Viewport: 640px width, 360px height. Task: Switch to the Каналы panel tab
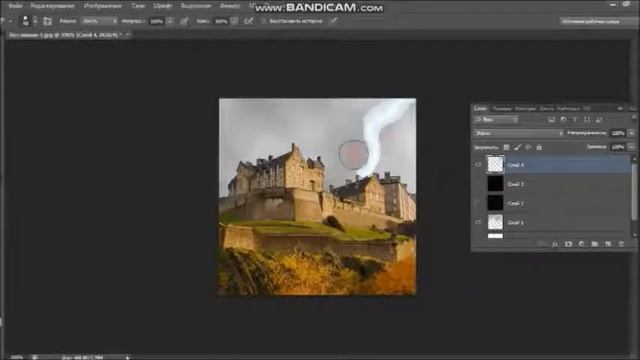pyautogui.click(x=502, y=109)
